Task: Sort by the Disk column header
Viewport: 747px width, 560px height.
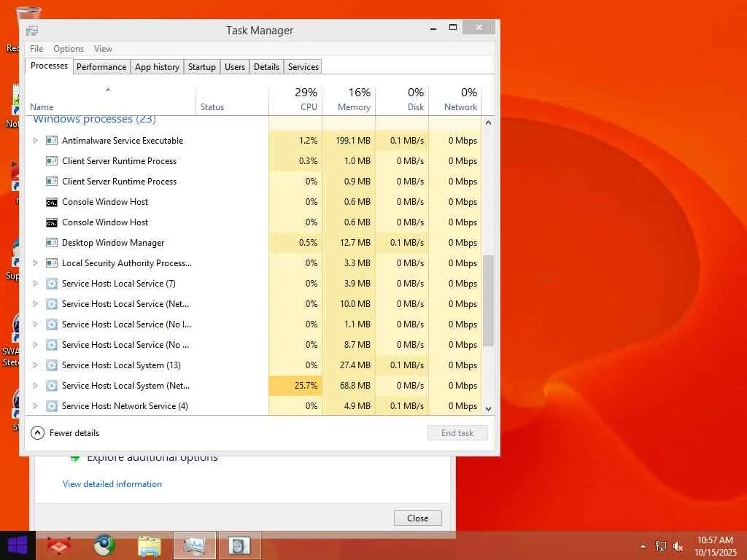Action: tap(403, 100)
